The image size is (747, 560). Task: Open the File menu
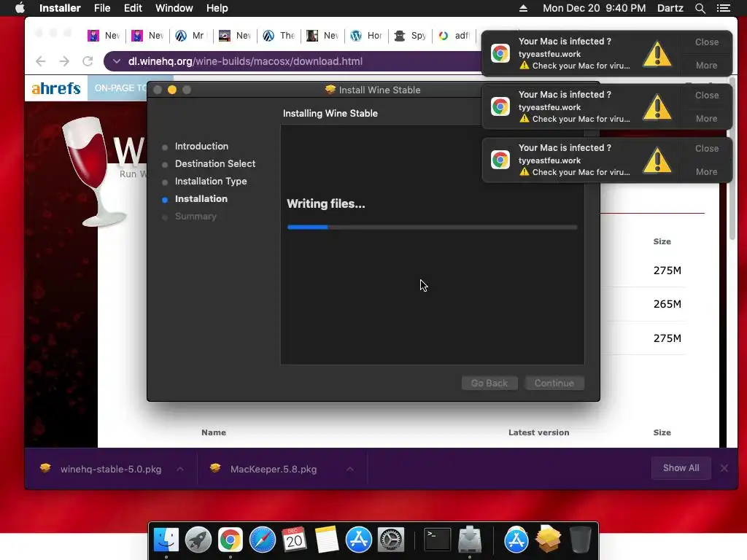pos(102,8)
